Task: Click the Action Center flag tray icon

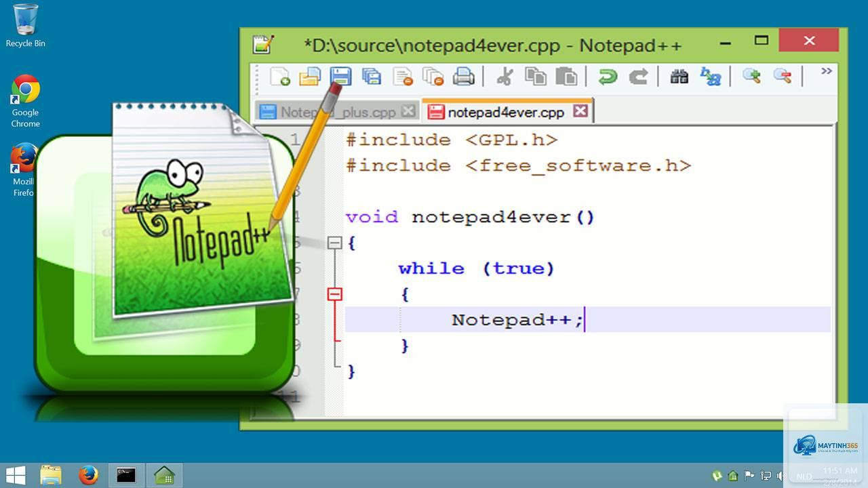Action: pos(749,476)
